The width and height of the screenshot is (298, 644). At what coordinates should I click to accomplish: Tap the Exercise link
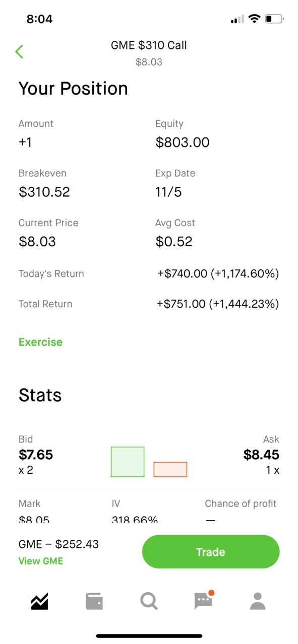40,342
